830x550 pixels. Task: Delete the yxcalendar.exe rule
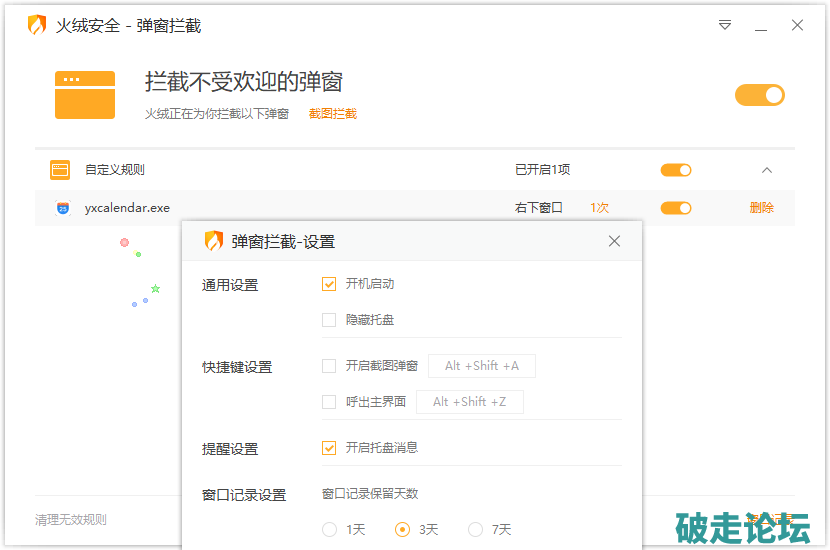761,208
